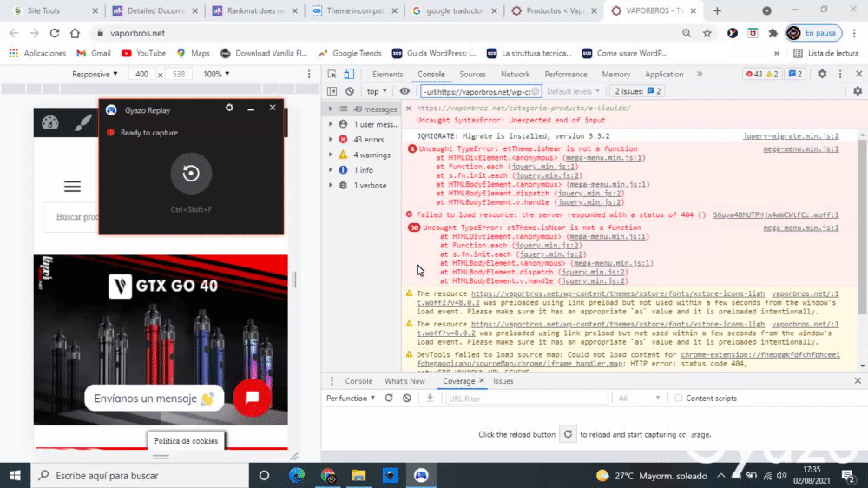
Task: Click the red chat bubble button
Action: point(253,397)
